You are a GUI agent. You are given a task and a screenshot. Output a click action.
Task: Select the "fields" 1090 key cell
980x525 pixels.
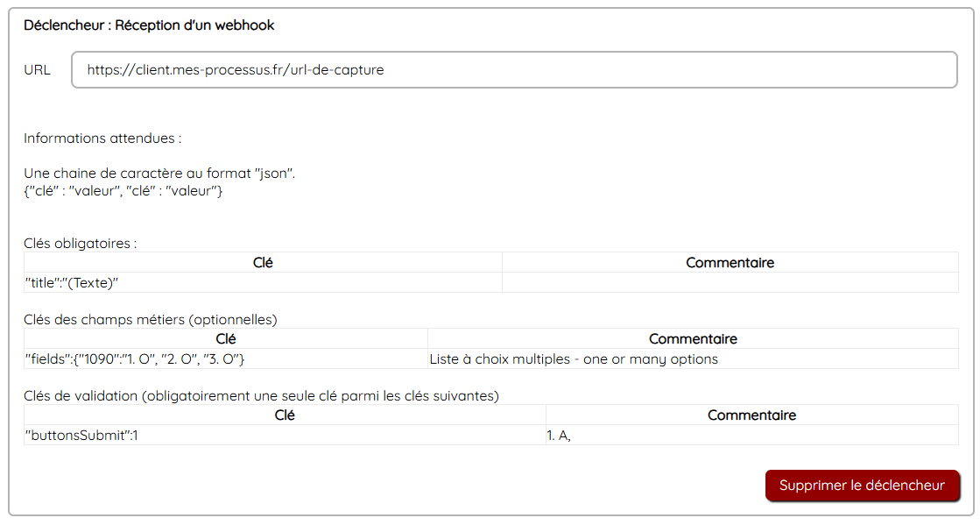[x=135, y=358]
